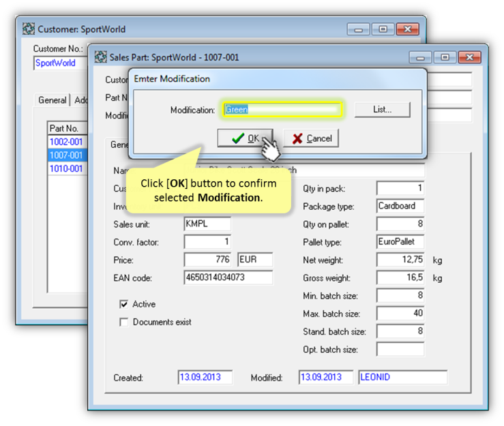Minimize the Sales Part window

420,57
